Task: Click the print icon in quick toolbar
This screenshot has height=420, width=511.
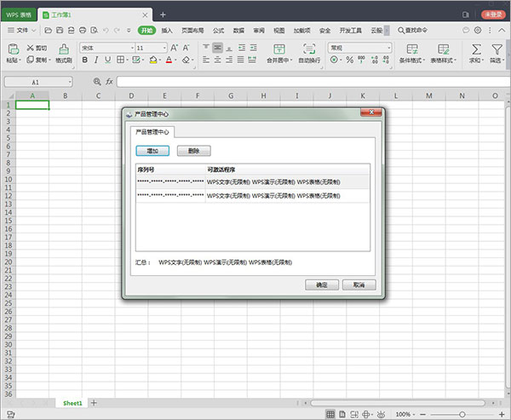Action: click(x=83, y=31)
